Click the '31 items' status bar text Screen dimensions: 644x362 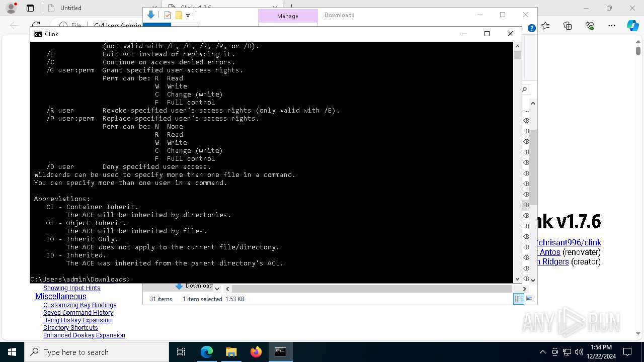point(161,299)
